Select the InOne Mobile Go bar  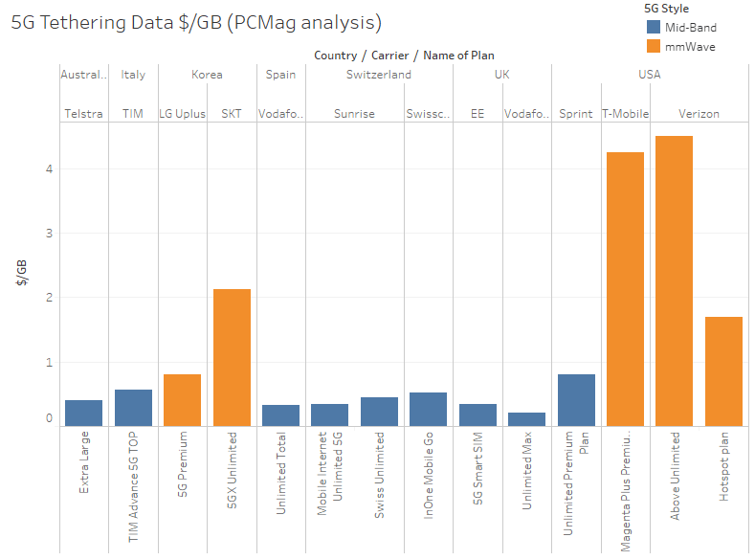point(428,410)
